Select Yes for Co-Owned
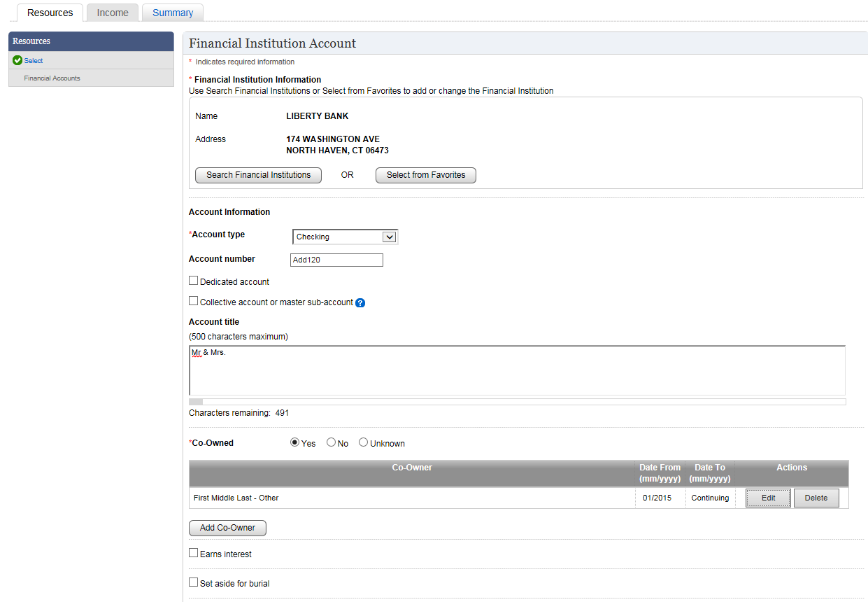 [295, 442]
